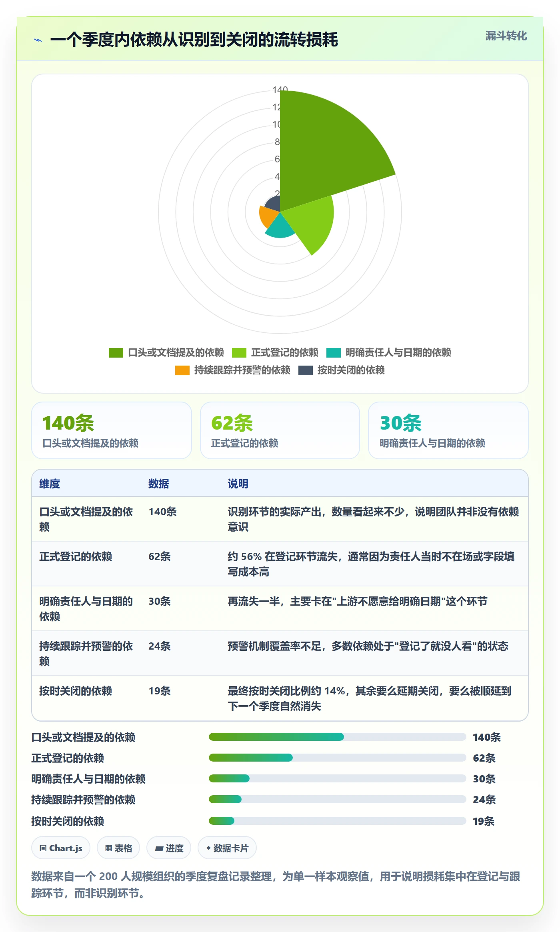The width and height of the screenshot is (560, 932).
Task: Click the description starting 最终按时关闭比例约 14%
Action: (370, 698)
